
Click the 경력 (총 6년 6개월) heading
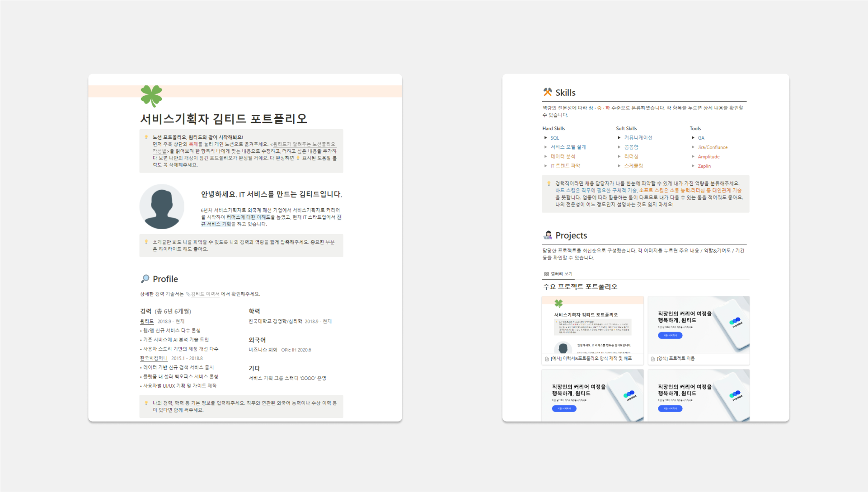165,311
